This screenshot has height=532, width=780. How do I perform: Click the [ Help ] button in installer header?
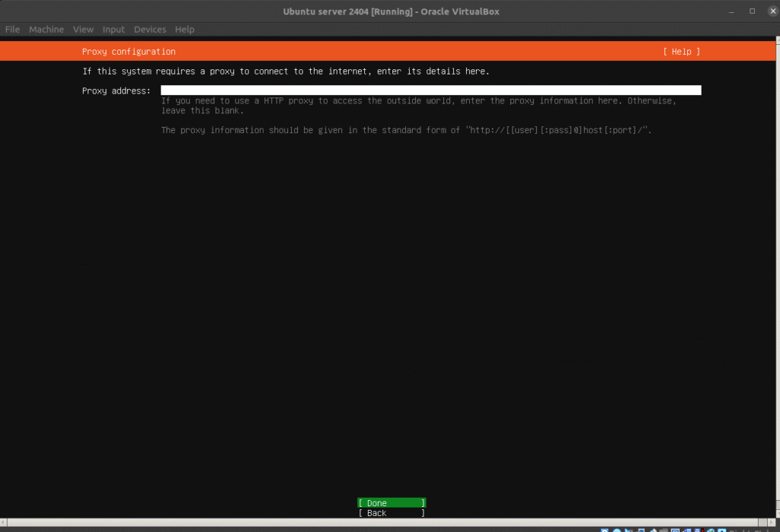[x=681, y=52]
